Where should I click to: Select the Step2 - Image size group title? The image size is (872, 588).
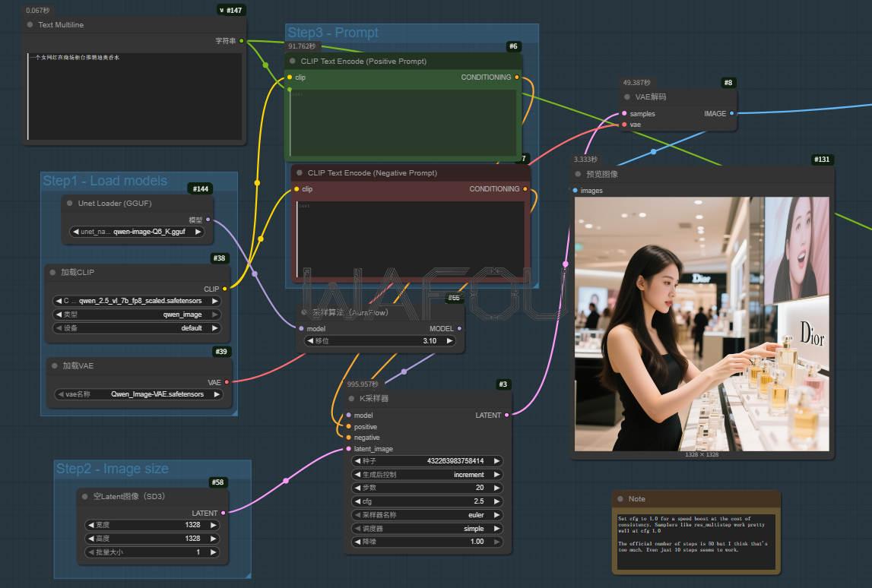[x=113, y=469]
